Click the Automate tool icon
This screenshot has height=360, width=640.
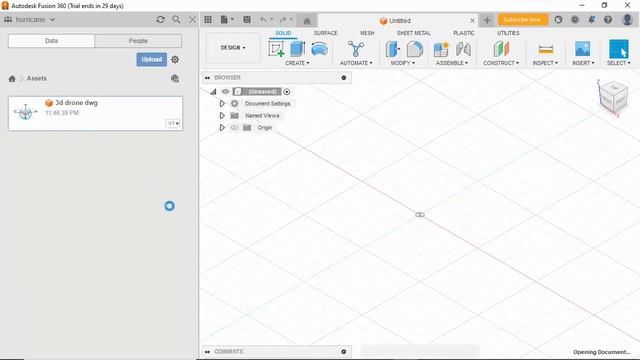[x=356, y=49]
